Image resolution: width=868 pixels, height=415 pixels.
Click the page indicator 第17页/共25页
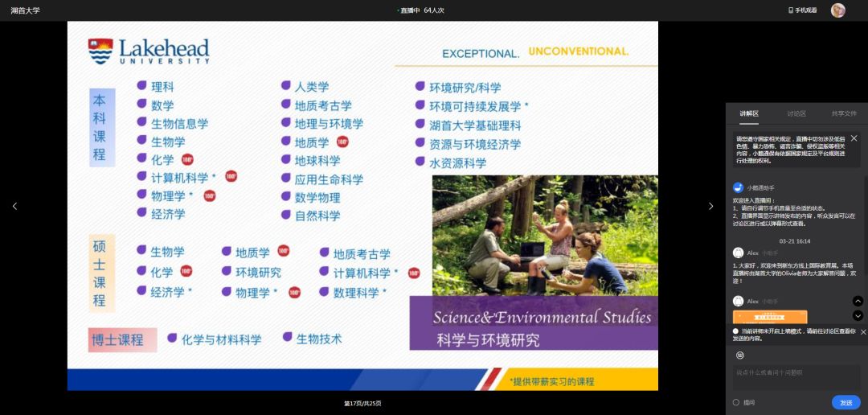point(362,404)
